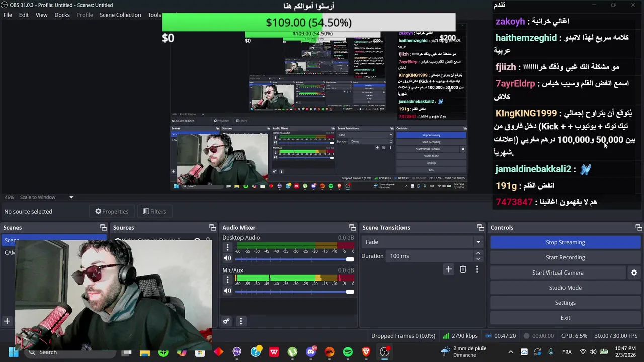Screen dimensions: 644x362
Task: Add a configurable scene transition
Action: pos(448,269)
